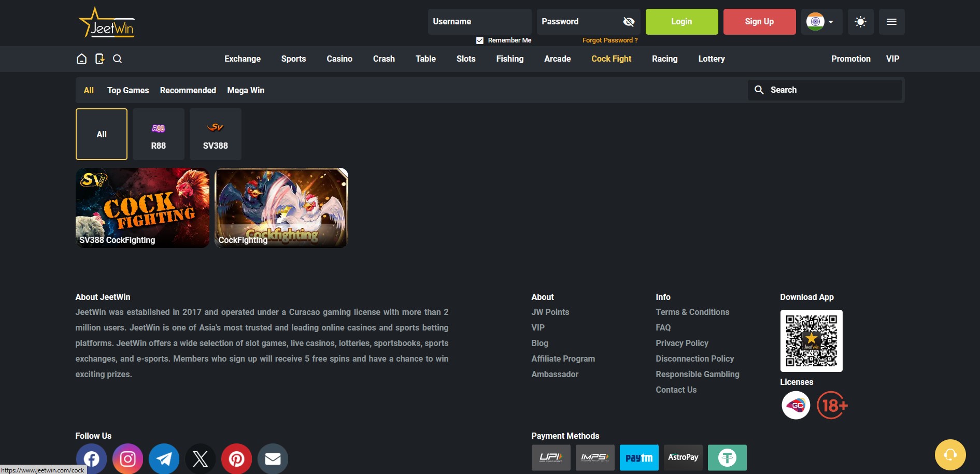Image resolution: width=980 pixels, height=474 pixels.
Task: Open the FAQ link
Action: [x=663, y=327]
